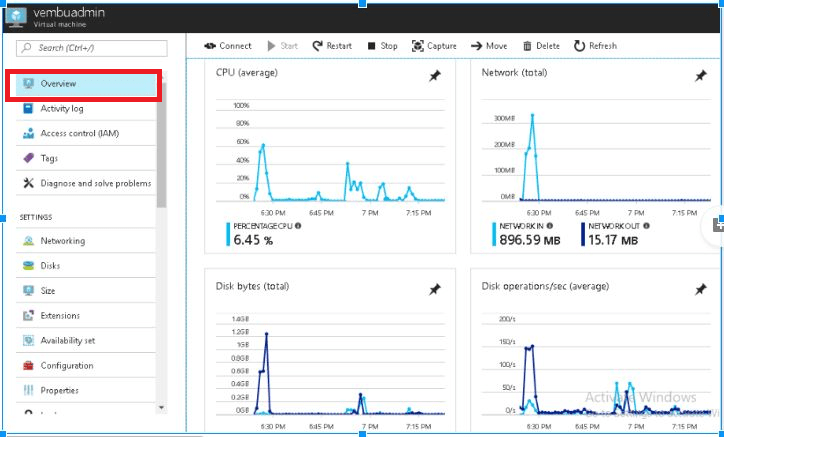Click the sidebar scrollbar thumb
Screen dimensions: 819x460
pyautogui.click(x=161, y=146)
